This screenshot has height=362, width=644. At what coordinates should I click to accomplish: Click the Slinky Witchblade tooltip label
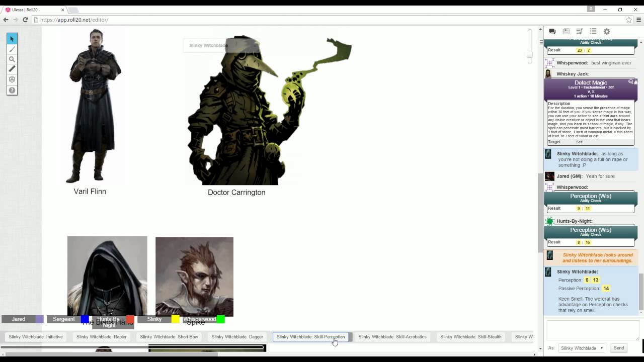pos(208,46)
